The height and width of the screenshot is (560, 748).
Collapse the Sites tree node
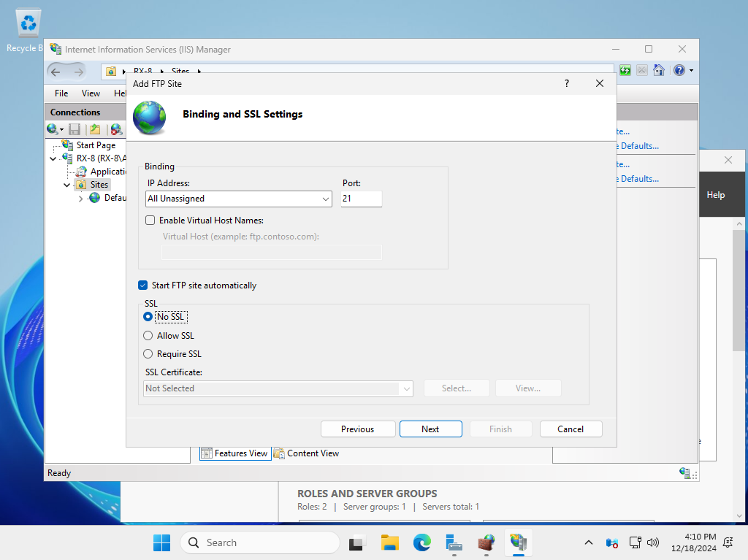point(66,185)
